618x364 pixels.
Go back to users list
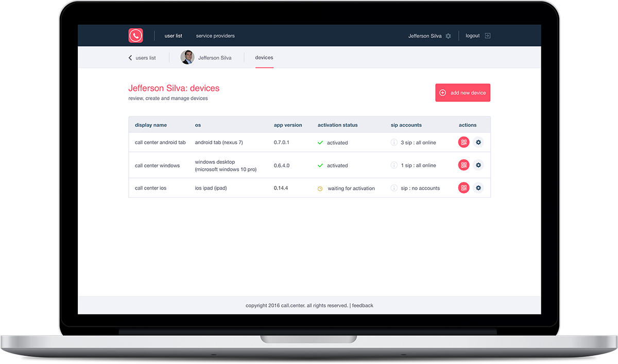click(x=146, y=58)
